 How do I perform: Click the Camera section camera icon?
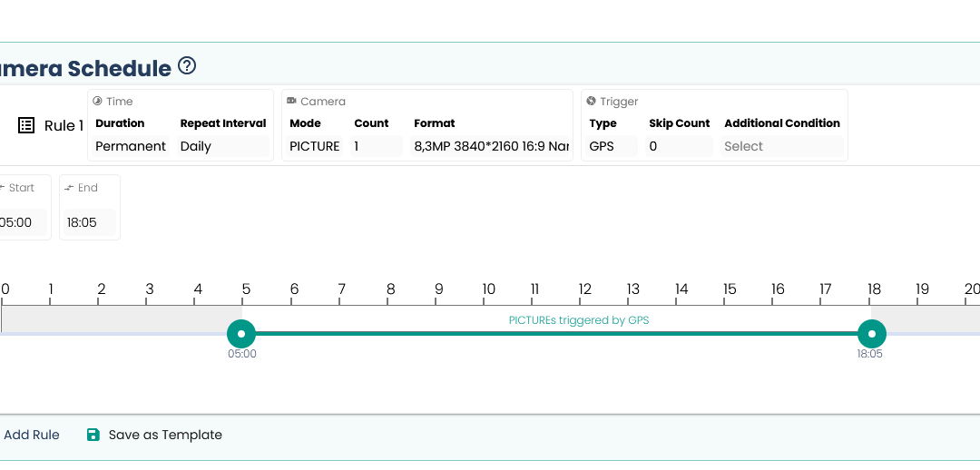click(x=291, y=102)
